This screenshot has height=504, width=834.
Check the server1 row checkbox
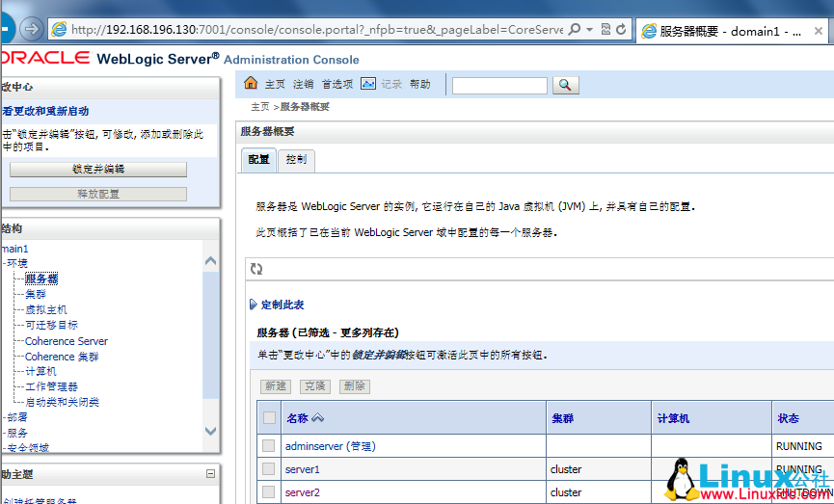tap(269, 469)
